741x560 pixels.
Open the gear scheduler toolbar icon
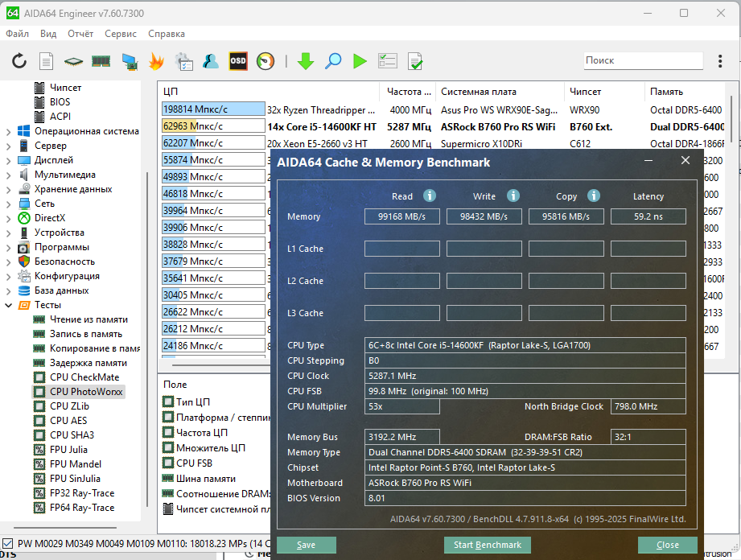pos(183,61)
